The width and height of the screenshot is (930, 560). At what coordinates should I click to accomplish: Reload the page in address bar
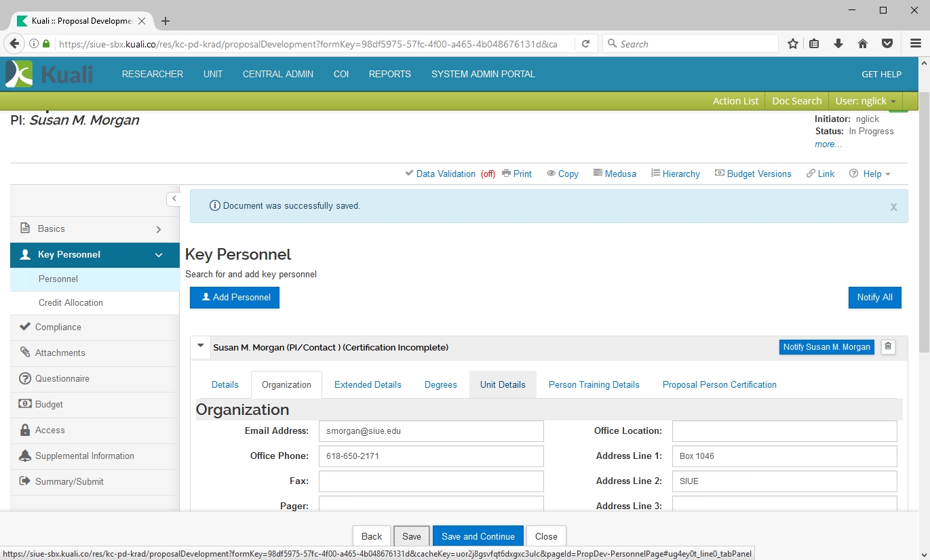(x=585, y=44)
